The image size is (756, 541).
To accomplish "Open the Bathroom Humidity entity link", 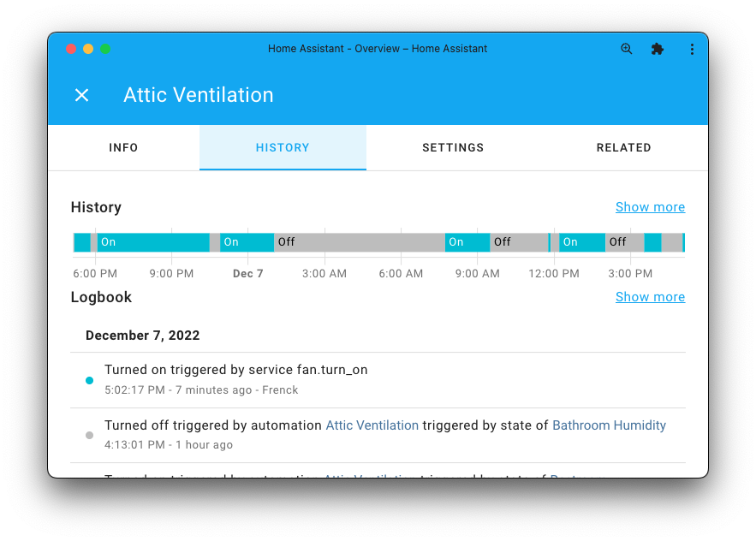I will click(609, 425).
